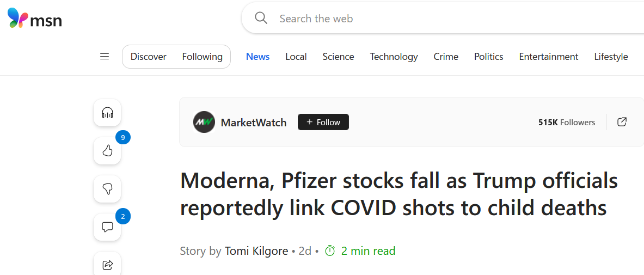Follow MarketWatch
The image size is (644, 275).
tap(323, 122)
